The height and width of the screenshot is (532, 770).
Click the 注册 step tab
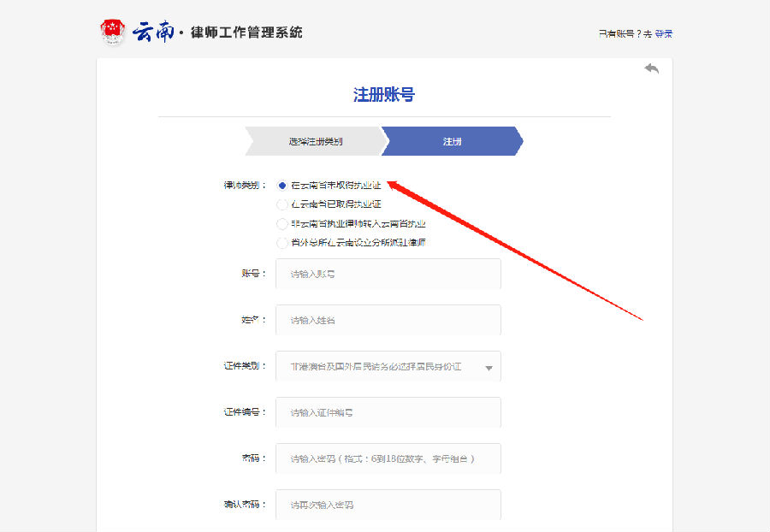(x=452, y=141)
